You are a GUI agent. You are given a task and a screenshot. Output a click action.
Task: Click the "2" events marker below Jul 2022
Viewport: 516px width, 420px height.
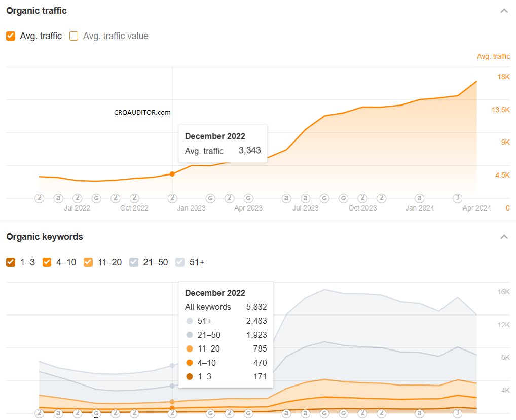pos(77,198)
